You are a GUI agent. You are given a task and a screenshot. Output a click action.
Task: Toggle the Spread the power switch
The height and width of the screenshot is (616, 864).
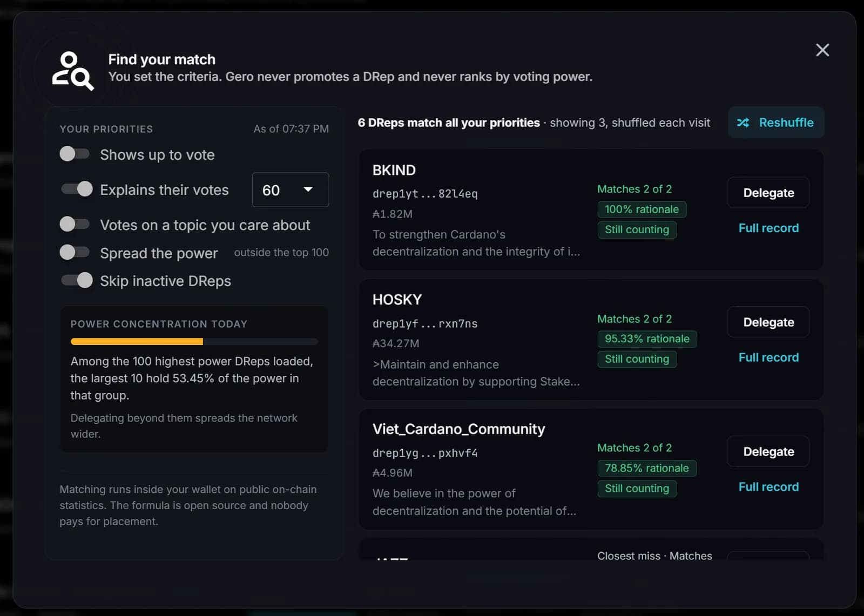coord(75,252)
